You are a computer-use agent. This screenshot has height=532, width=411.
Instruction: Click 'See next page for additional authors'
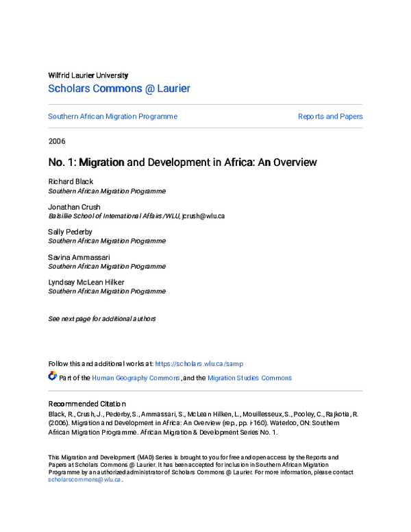[x=102, y=319]
